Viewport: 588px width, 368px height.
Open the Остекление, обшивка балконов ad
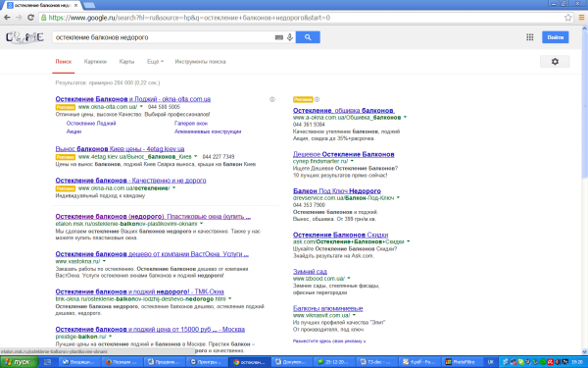pos(344,110)
